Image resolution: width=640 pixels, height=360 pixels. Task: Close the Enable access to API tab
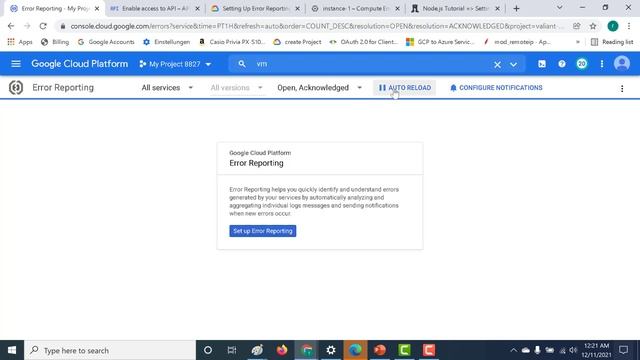point(197,9)
